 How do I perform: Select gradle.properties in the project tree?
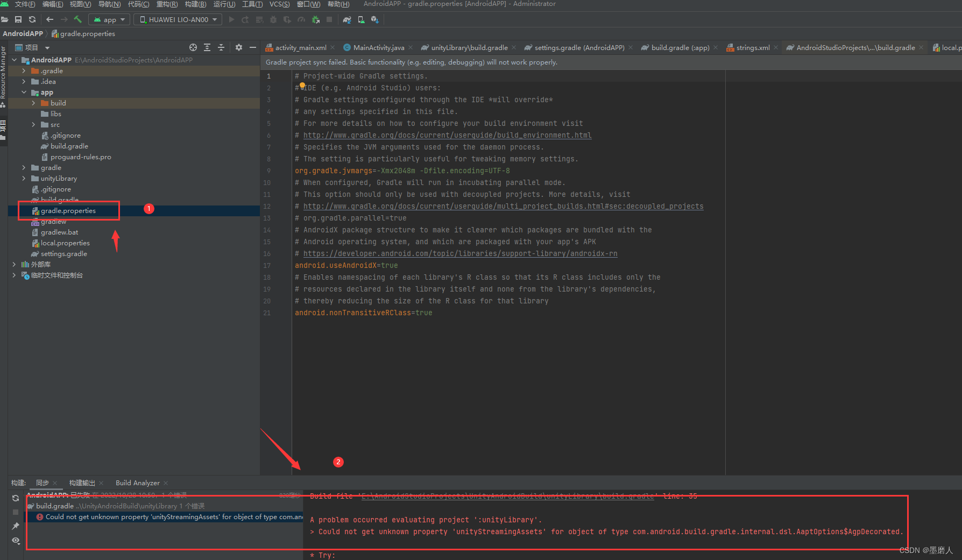point(68,210)
